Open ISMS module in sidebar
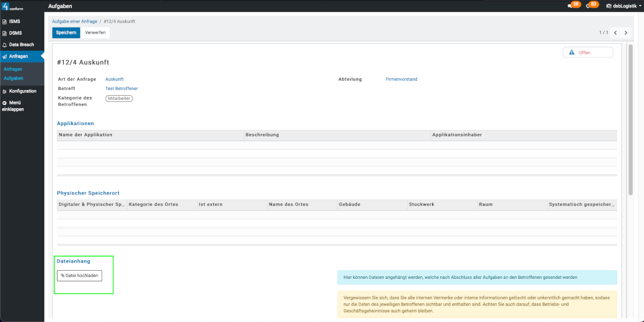Viewport: 644px width, 322px height. tap(14, 21)
